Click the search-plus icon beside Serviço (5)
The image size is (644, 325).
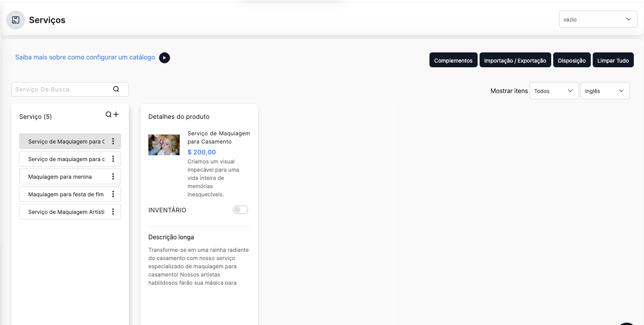pos(112,115)
